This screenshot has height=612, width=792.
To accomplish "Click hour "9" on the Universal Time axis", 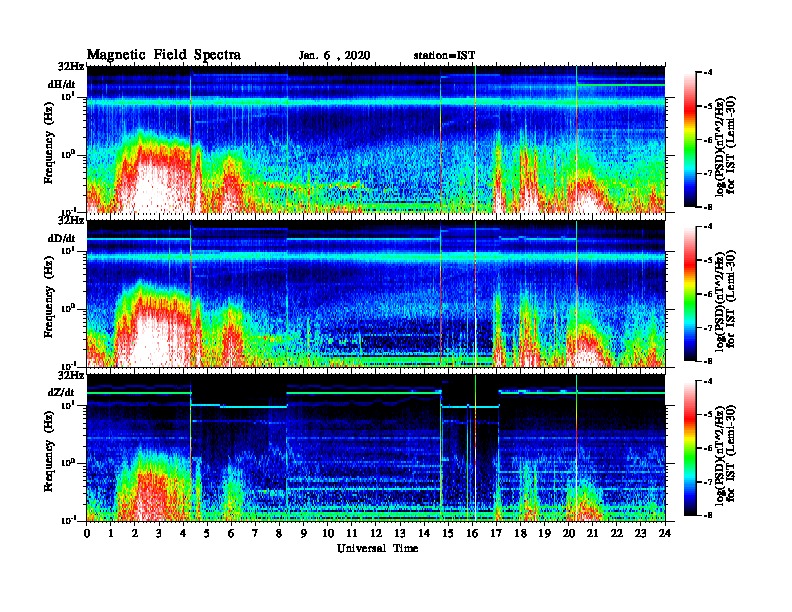I will 304,533.
